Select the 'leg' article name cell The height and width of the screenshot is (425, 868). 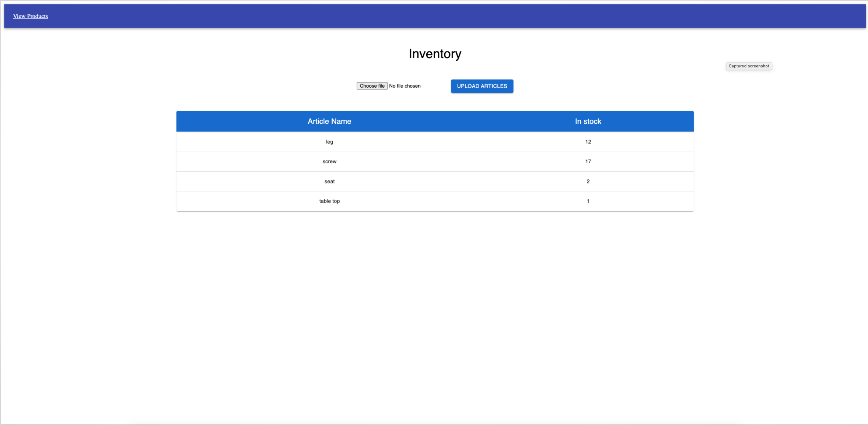(x=329, y=142)
